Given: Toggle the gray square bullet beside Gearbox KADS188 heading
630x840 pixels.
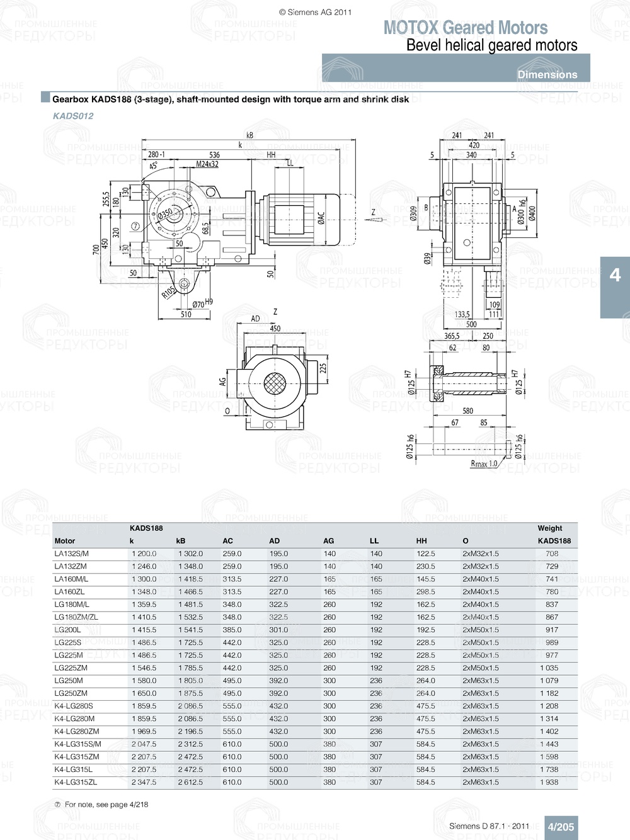Looking at the screenshot, I should tap(45, 98).
